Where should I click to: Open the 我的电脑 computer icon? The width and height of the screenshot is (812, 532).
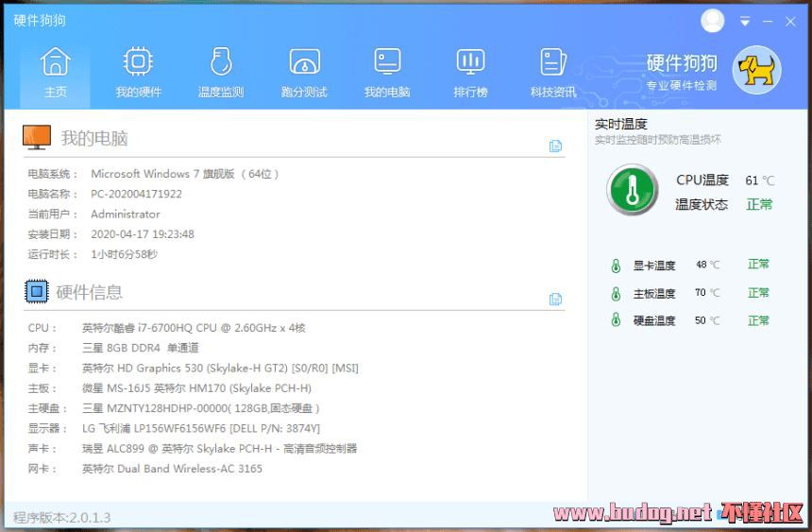pyautogui.click(x=387, y=73)
